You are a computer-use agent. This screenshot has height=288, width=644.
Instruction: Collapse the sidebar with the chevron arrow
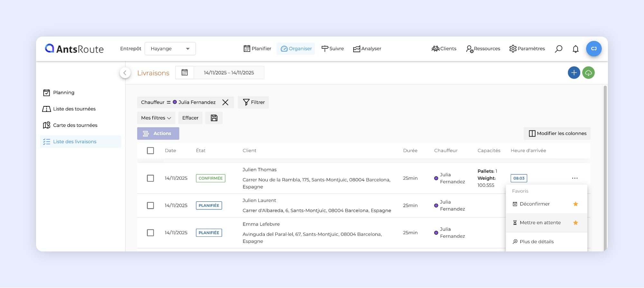(x=125, y=73)
